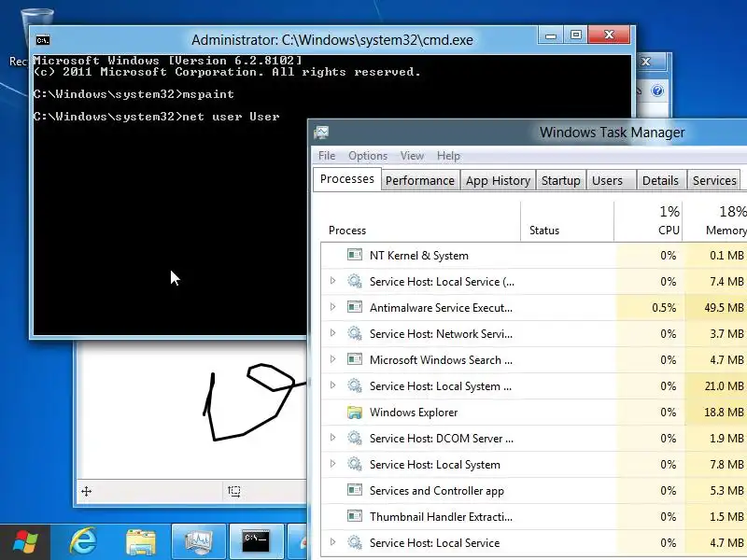Open Options menu in Task Manager
This screenshot has width=747, height=560.
coord(368,156)
